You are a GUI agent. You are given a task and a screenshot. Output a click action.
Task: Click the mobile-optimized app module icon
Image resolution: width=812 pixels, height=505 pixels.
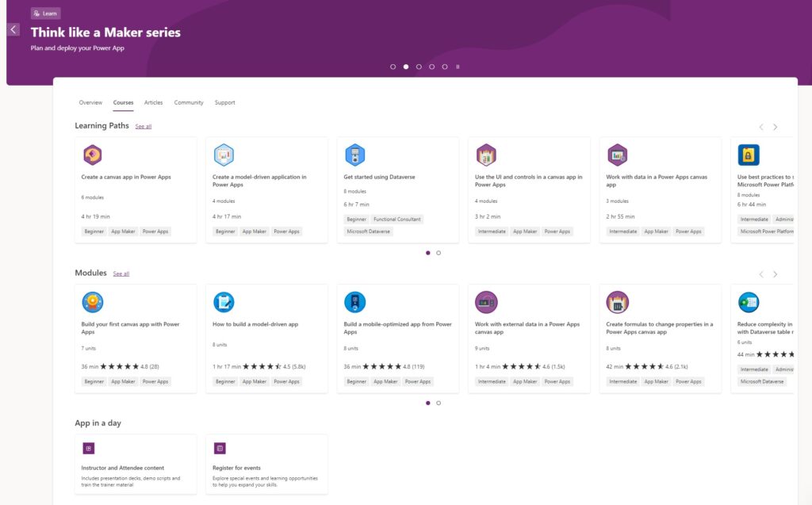(x=354, y=302)
